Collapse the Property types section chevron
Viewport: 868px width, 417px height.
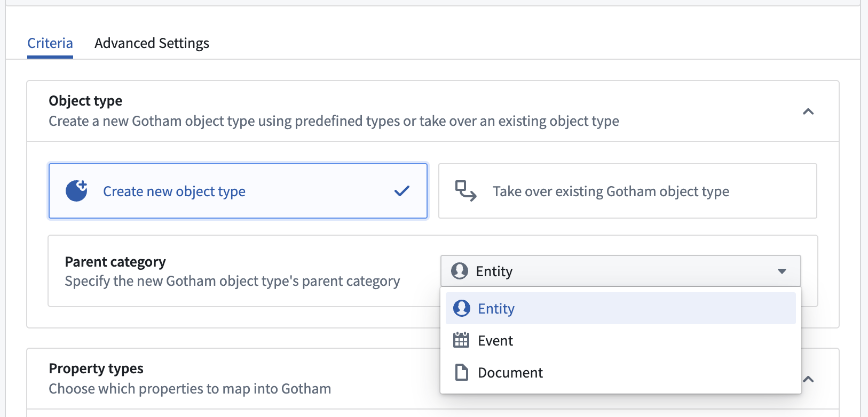[x=808, y=379]
